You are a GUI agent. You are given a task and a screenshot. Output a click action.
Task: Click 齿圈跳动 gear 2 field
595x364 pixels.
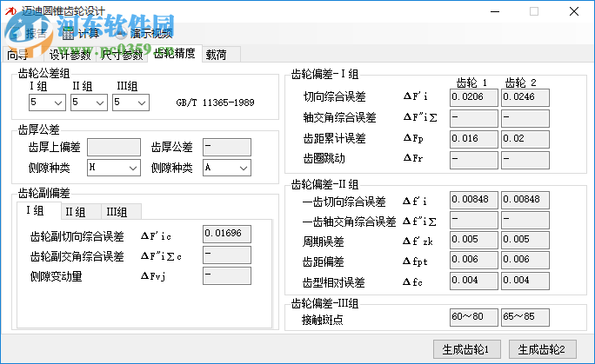point(525,160)
